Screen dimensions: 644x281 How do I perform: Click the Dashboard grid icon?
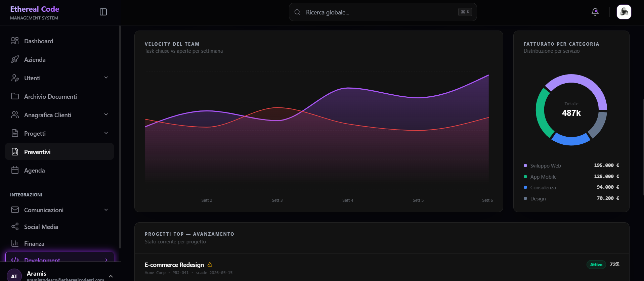coord(15,41)
